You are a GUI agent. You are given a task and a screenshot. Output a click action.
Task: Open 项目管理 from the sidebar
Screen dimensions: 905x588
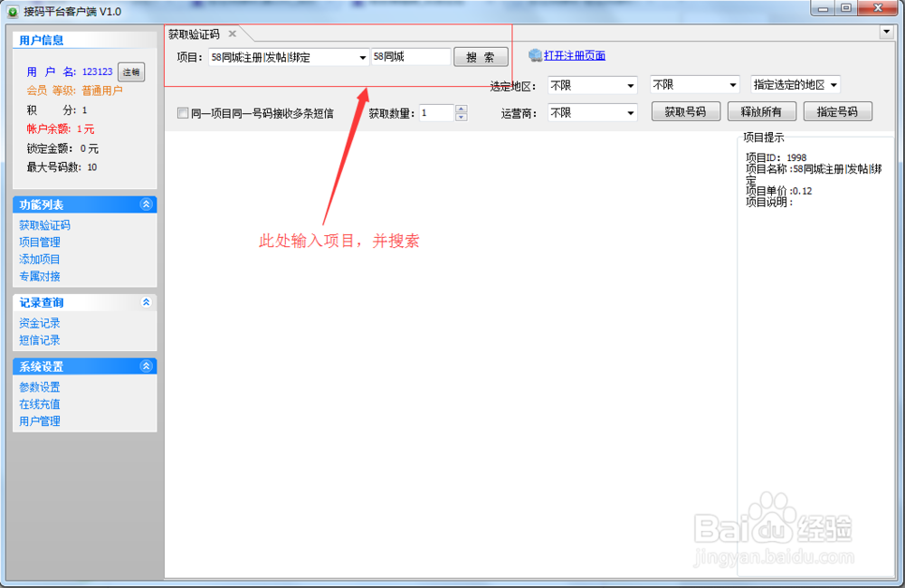(x=38, y=242)
